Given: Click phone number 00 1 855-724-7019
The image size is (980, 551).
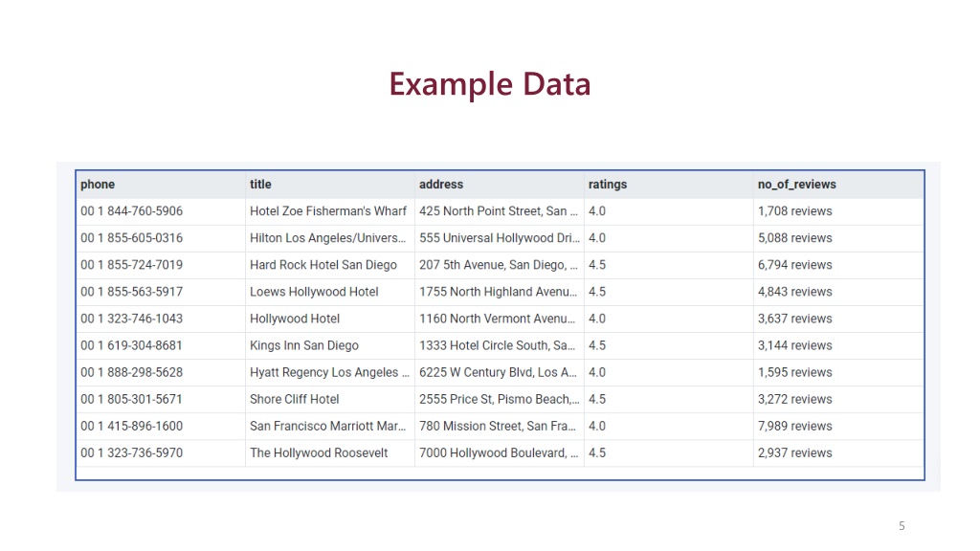Looking at the screenshot, I should (x=132, y=265).
